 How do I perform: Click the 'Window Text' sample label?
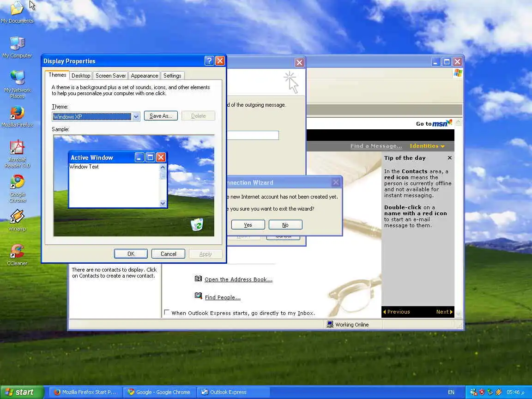click(x=84, y=167)
